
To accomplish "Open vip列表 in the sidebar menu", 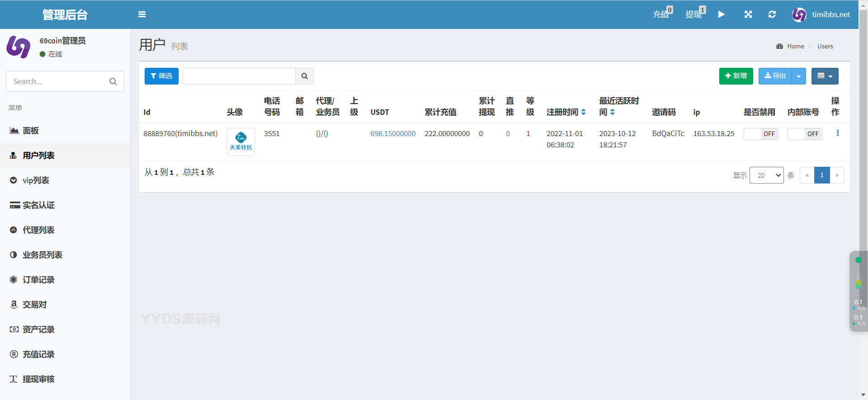I will coord(36,180).
